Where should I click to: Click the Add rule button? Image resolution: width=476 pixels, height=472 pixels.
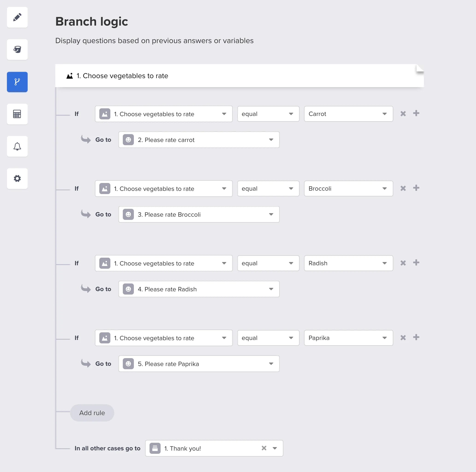[x=92, y=413]
